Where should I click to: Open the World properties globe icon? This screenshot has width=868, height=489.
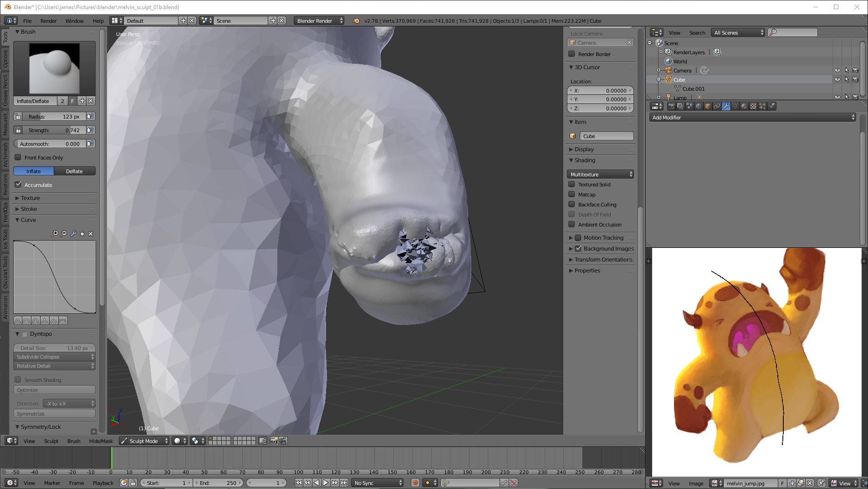tap(699, 106)
